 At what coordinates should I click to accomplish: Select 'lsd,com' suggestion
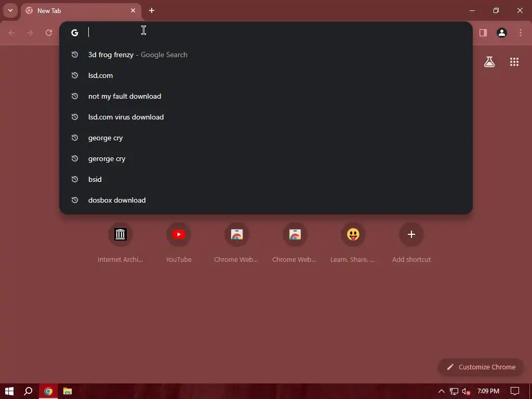coord(266,75)
